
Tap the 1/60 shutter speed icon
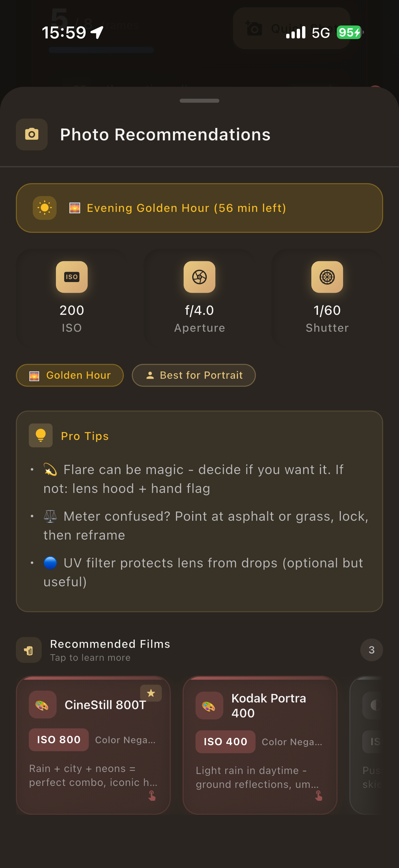tap(327, 277)
